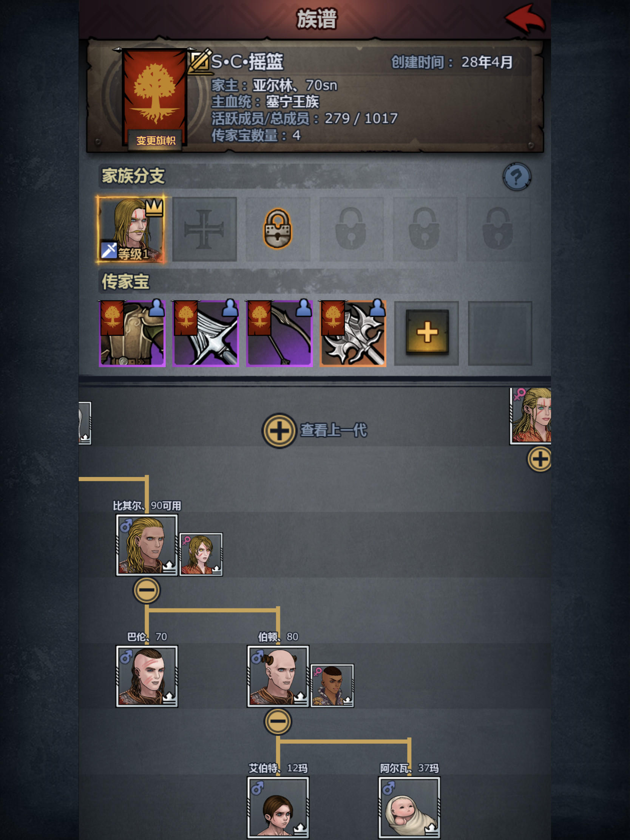Open the baby 阿尔瓦 portrait
Screen dimensions: 630x840
[409, 808]
